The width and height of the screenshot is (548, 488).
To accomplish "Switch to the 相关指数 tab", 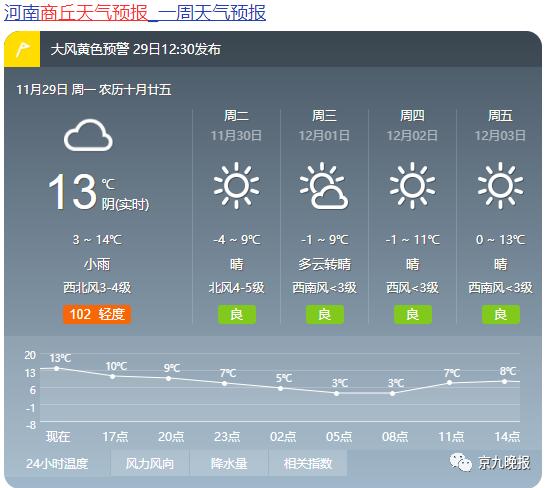I will 308,463.
